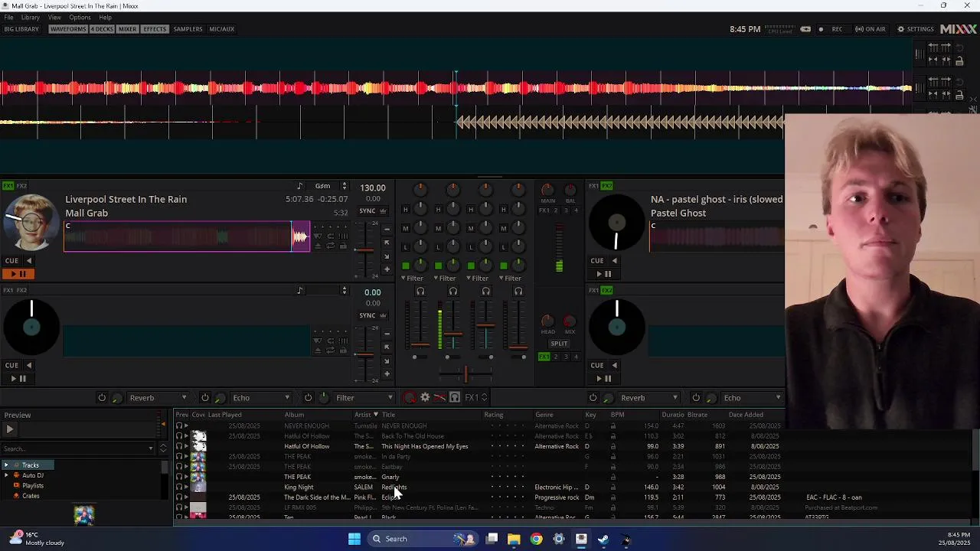Open the left Echo effect dropdown
This screenshot has height=551, width=980.
260,398
